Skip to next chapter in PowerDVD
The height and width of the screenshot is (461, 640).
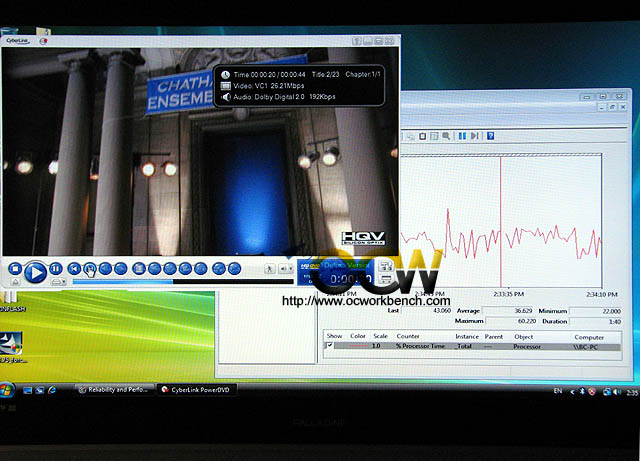coord(89,269)
